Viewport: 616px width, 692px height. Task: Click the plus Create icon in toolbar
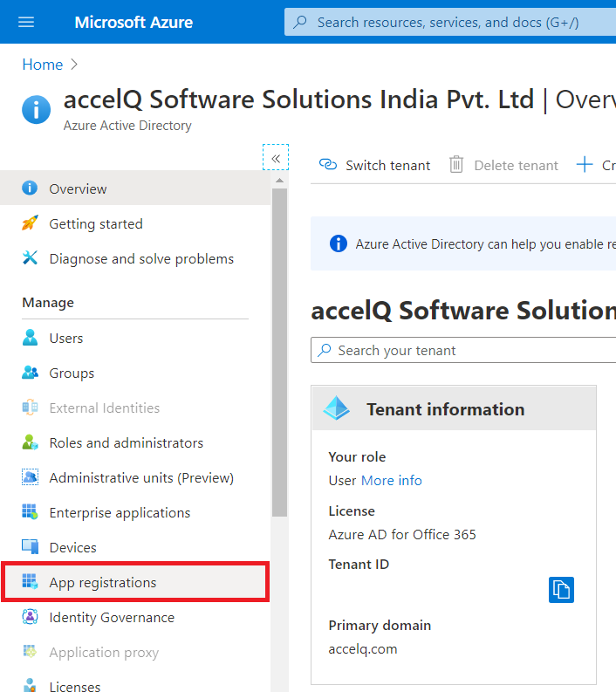click(585, 164)
